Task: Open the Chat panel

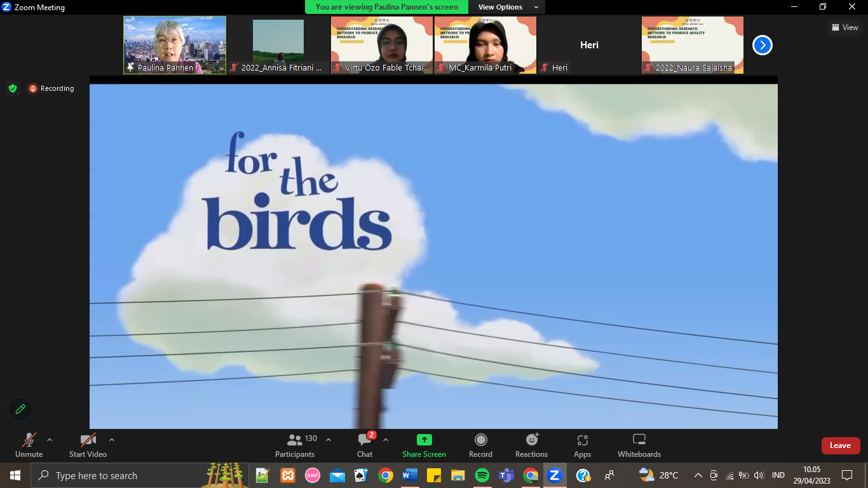Action: tap(365, 445)
